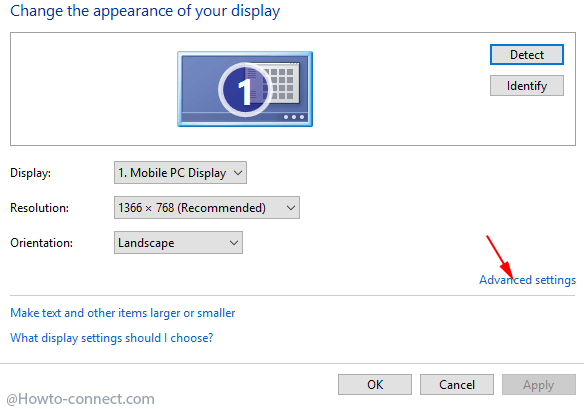584x409 pixels.
Task: Select the monitor 1 display thumbnail
Action: (245, 89)
